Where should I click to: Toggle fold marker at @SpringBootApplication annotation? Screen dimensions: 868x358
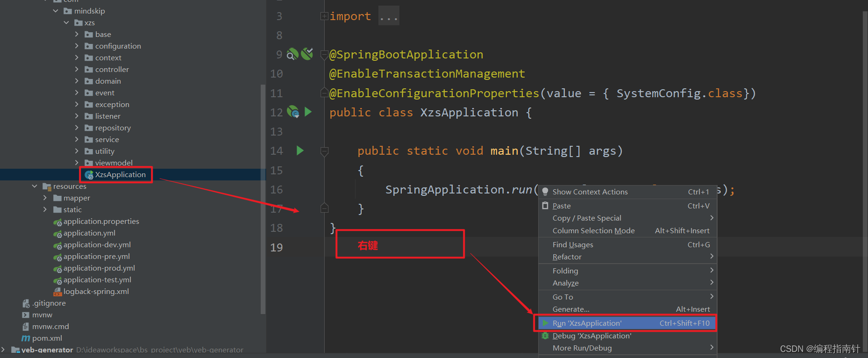point(324,55)
